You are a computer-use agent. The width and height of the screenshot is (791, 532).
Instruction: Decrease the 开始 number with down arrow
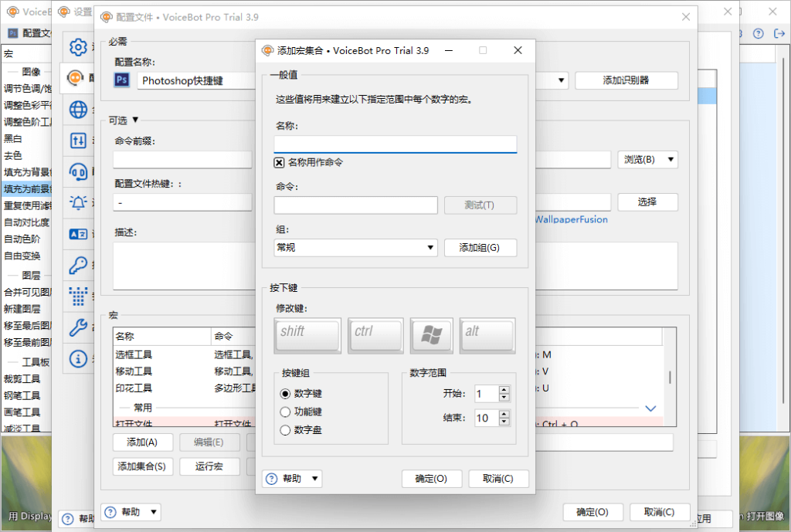pyautogui.click(x=504, y=398)
